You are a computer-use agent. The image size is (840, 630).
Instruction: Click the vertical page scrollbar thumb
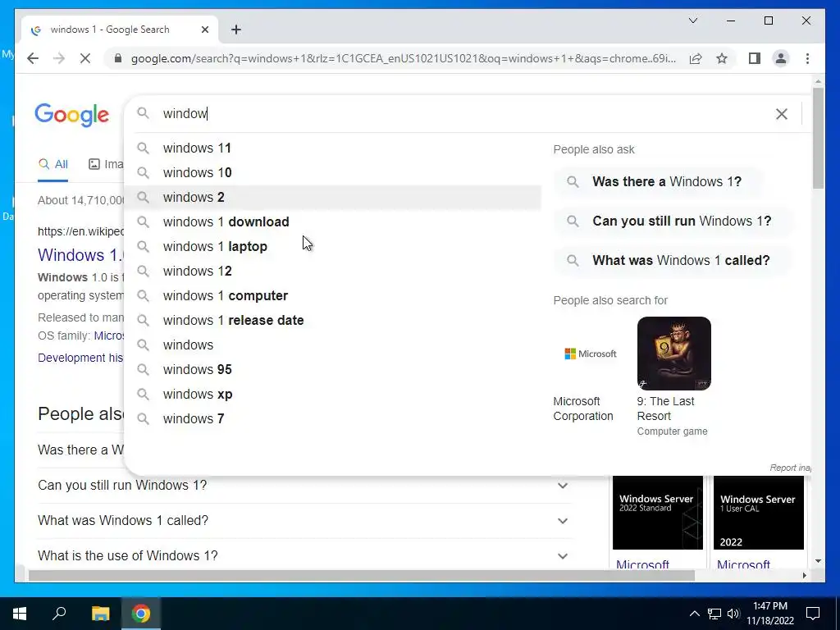[818, 138]
